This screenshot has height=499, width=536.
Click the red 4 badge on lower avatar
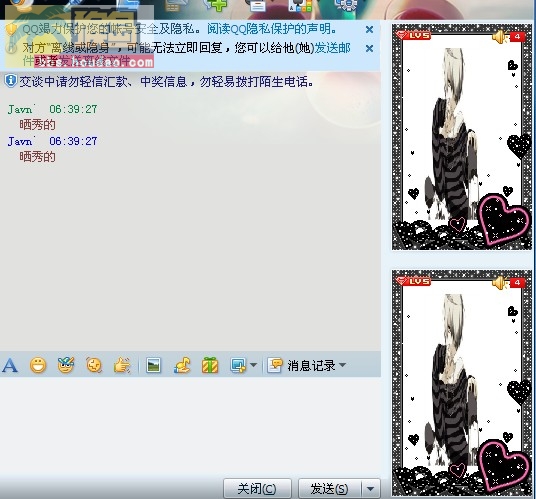[518, 283]
